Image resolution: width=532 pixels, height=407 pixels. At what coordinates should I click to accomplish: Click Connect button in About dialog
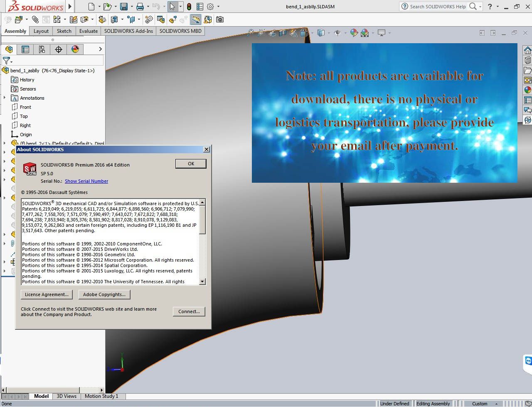click(x=189, y=311)
